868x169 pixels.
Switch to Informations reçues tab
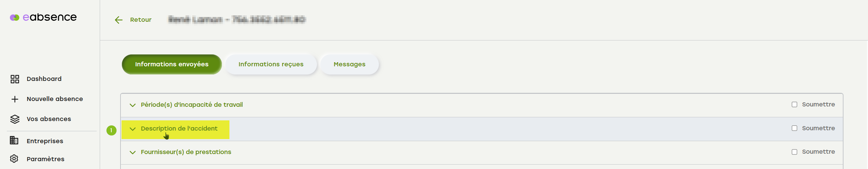coord(271,64)
